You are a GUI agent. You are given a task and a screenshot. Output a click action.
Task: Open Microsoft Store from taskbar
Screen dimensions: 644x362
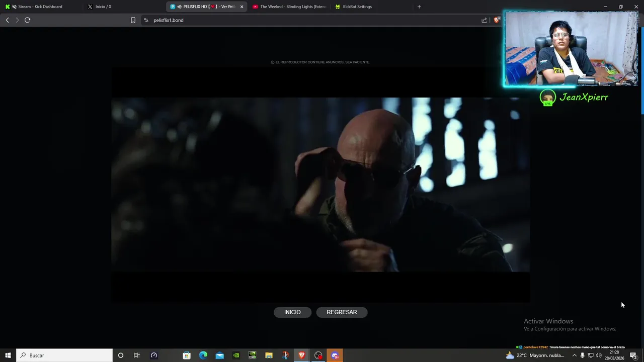187,355
